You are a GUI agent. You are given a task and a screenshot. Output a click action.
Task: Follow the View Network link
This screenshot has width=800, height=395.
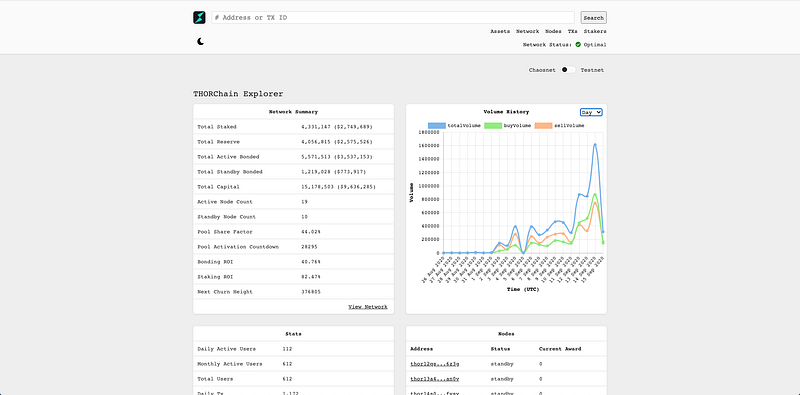[368, 307]
